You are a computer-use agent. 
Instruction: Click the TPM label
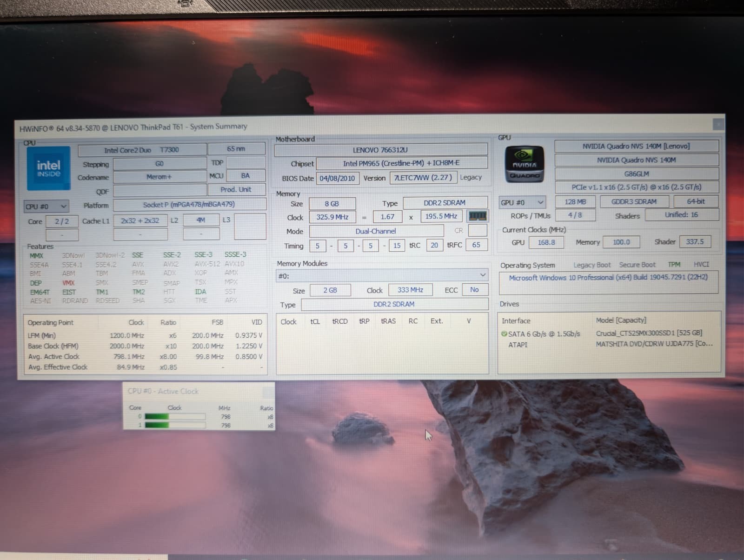[674, 265]
